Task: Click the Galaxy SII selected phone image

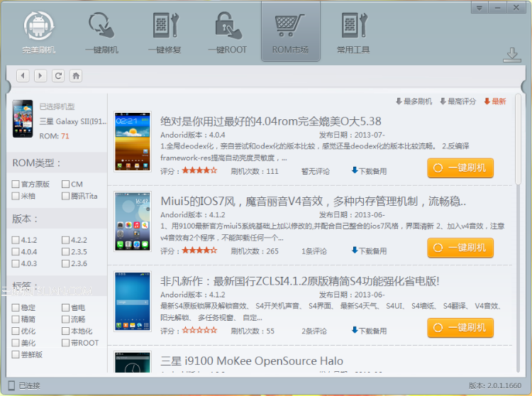Action: click(23, 119)
